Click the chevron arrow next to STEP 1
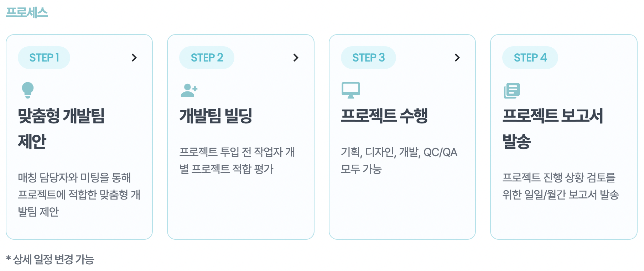Image resolution: width=644 pixels, height=271 pixels. [x=134, y=58]
